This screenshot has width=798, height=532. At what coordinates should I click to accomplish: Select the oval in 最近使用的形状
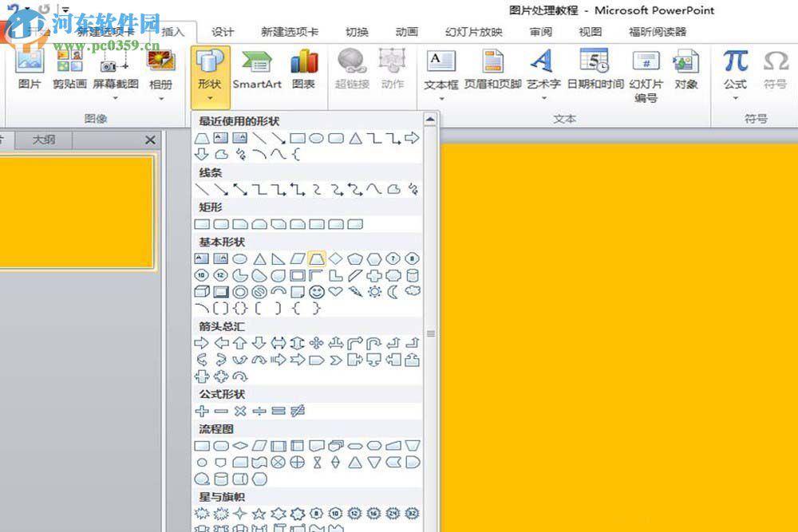[316, 138]
